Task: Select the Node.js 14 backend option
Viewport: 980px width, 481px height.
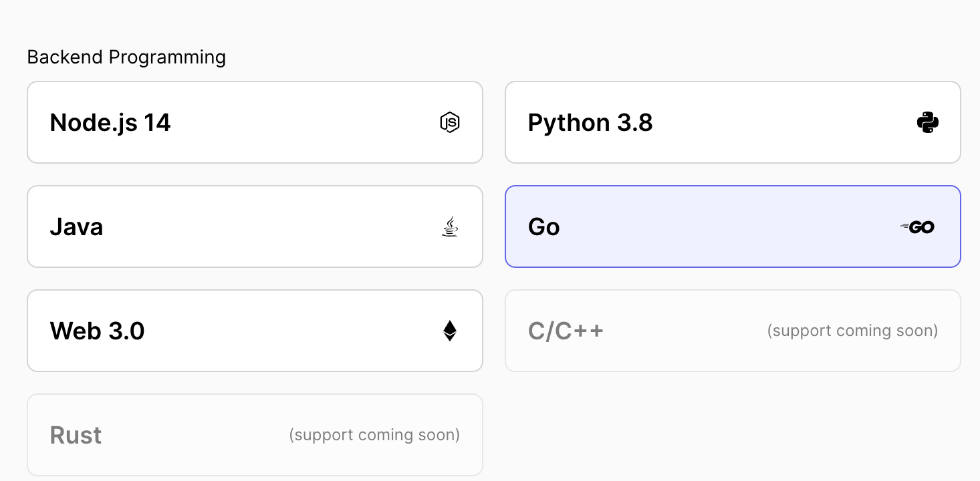Action: (x=254, y=122)
